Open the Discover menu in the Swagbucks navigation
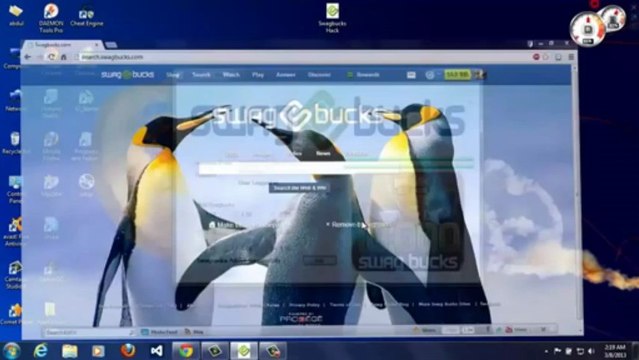639x360 pixels. [x=319, y=75]
